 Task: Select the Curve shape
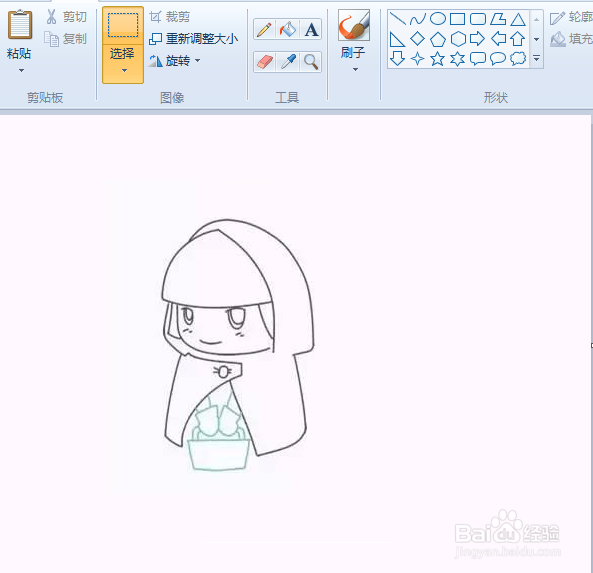(418, 19)
